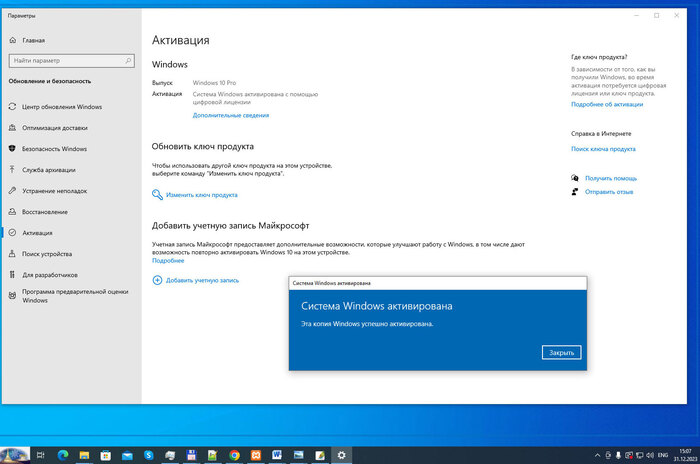Screen dimensions: 700x464
Task: Click the search magnifier in Найти параметр box
Action: 128,60
